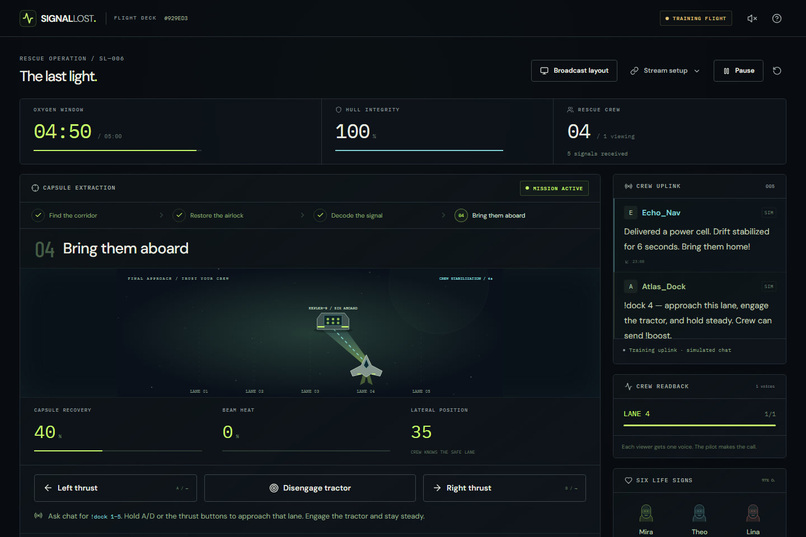The width and height of the screenshot is (806, 537).
Task: Click the Hull Integrity shield icon
Action: point(338,109)
